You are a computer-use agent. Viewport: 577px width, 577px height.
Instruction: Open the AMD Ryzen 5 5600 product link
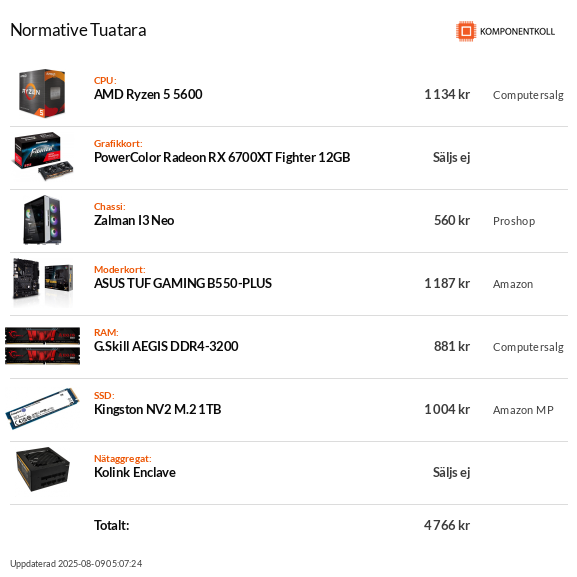click(x=148, y=95)
